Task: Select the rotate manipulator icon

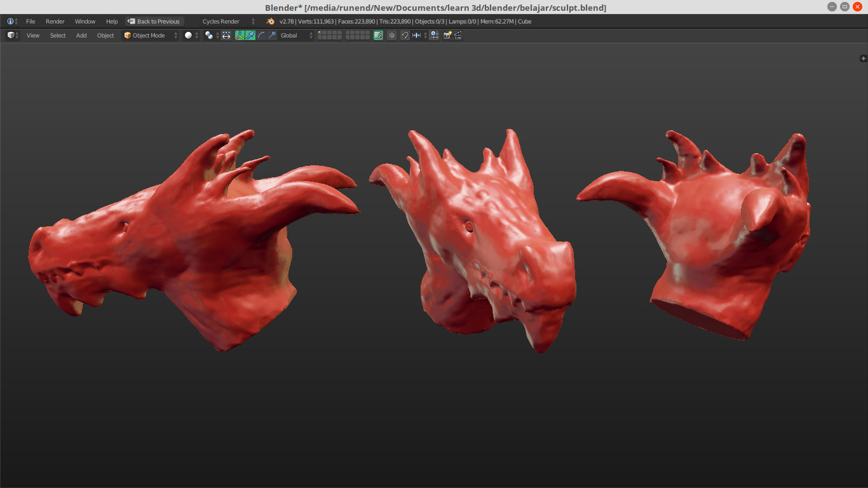Action: pos(260,35)
